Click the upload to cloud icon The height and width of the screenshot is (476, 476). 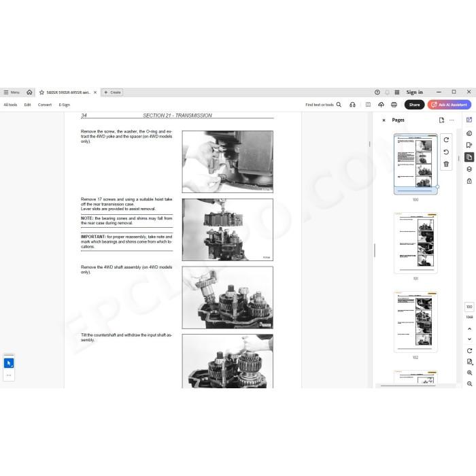click(x=381, y=105)
